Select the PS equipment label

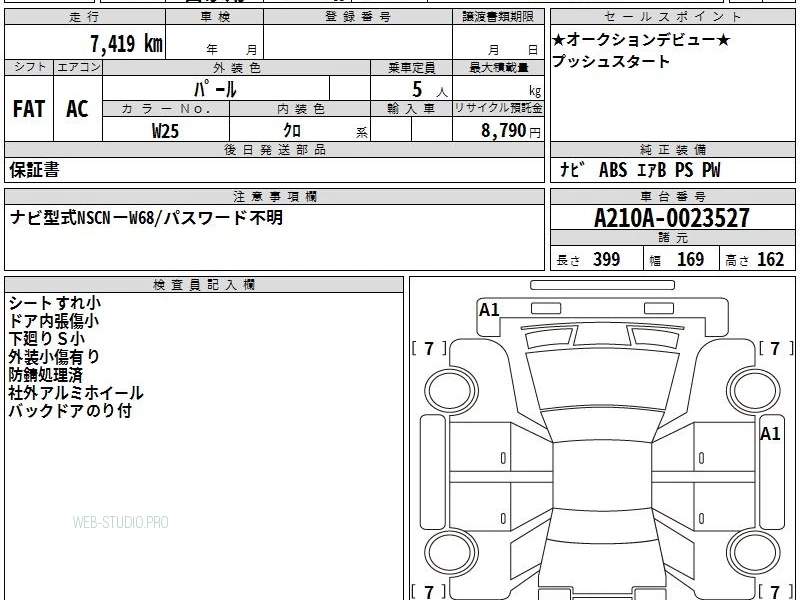[x=684, y=170]
